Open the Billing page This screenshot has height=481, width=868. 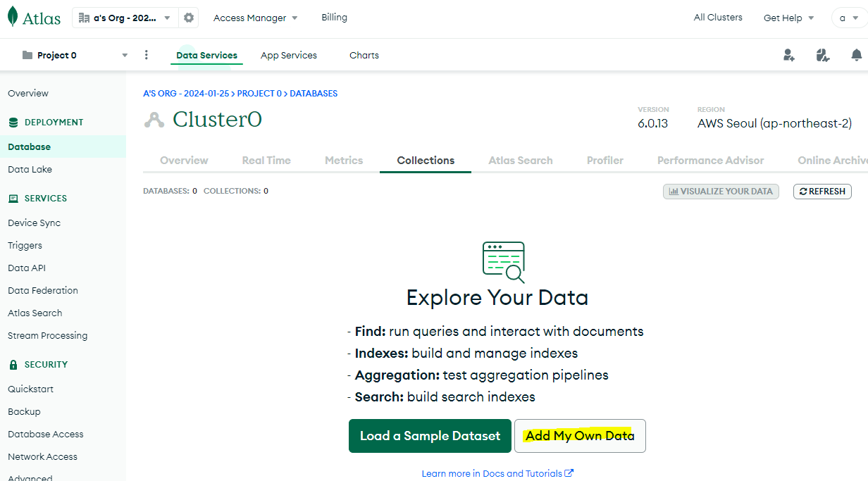coord(334,17)
